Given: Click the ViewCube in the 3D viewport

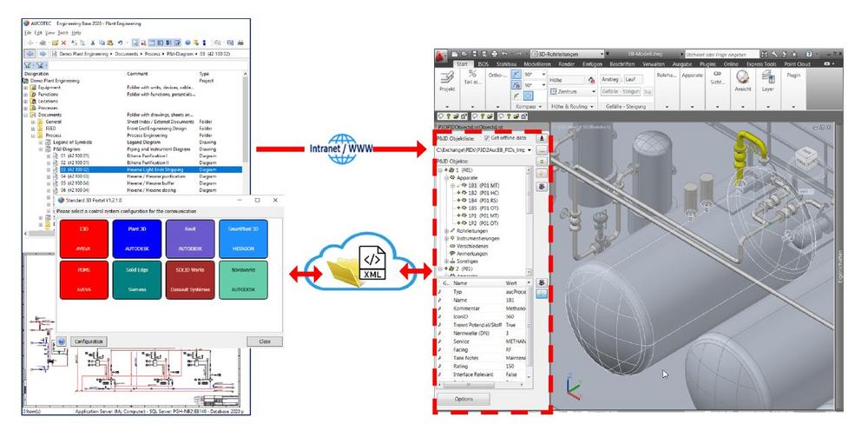Looking at the screenshot, I should 806,160.
